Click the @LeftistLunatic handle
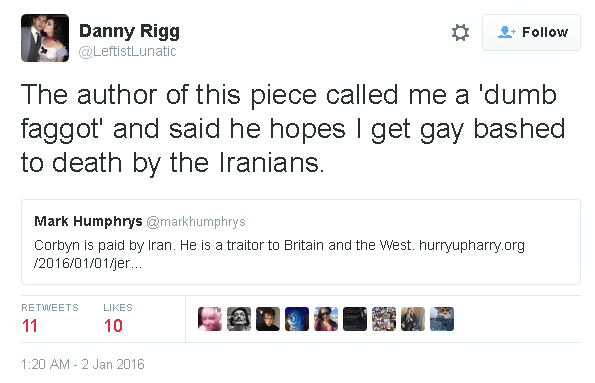This screenshot has width=595, height=383. (127, 51)
